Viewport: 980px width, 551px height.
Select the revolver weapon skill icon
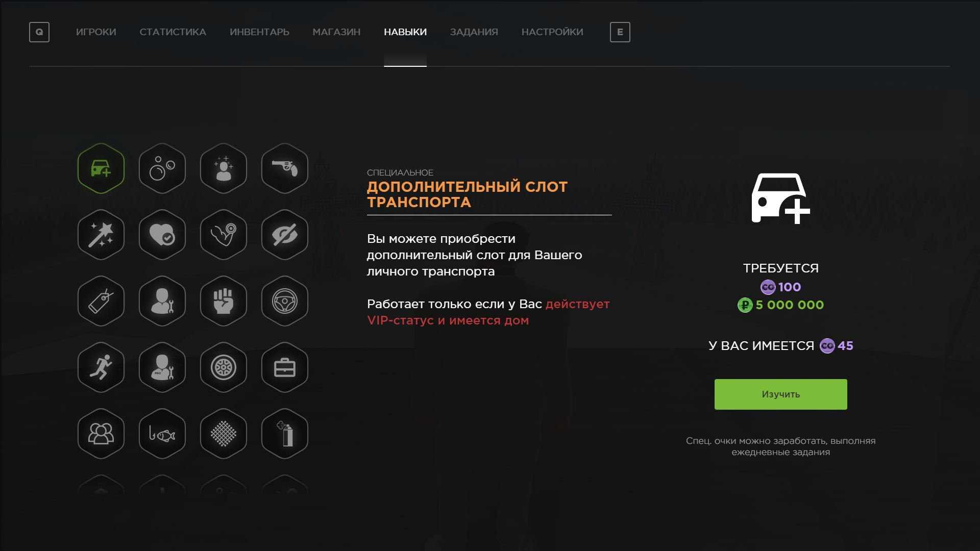tap(285, 168)
